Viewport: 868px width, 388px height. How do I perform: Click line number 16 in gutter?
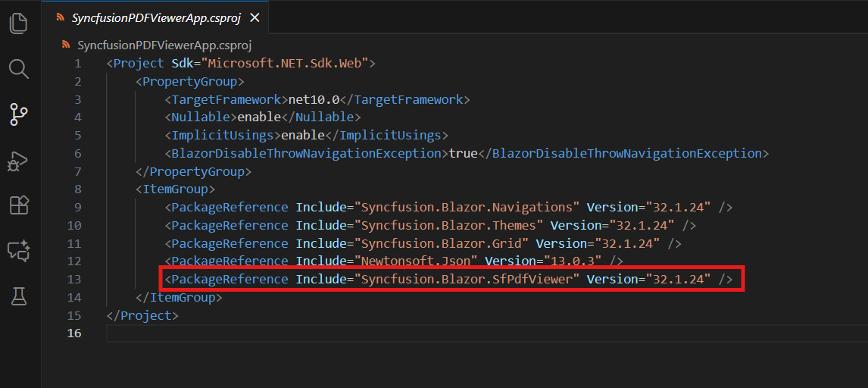pos(74,333)
